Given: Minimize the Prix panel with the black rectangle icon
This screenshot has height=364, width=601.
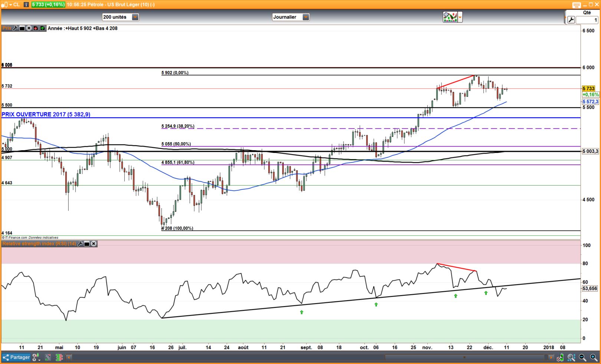Looking at the screenshot, I should pyautogui.click(x=22, y=28).
